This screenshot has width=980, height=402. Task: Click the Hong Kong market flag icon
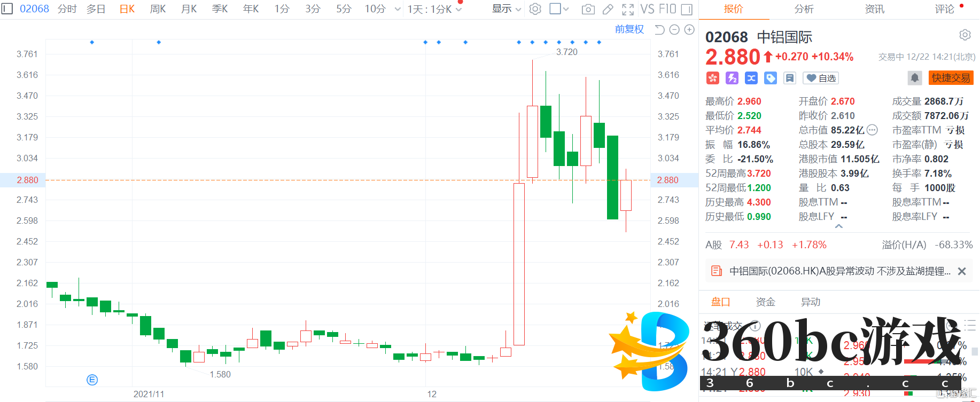coord(713,78)
